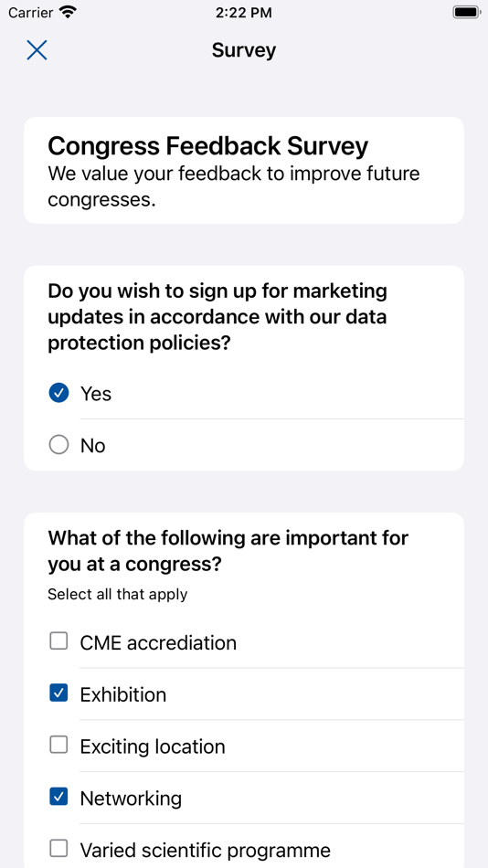Close the survey with the X icon
Viewport: 488px width, 868px height.
(x=37, y=50)
